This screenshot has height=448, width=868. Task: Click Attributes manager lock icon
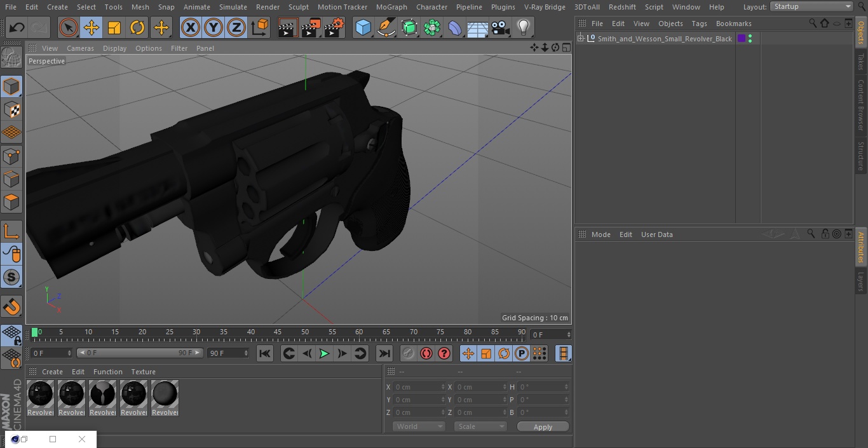tap(825, 234)
